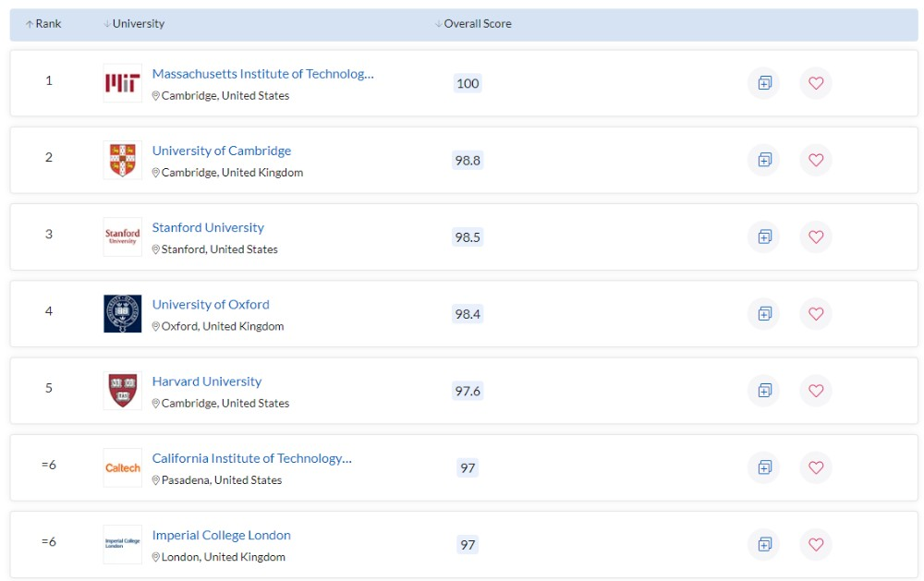Click 'Cambridge, United Kingdom' location text
This screenshot has height=581, width=924.
(232, 173)
